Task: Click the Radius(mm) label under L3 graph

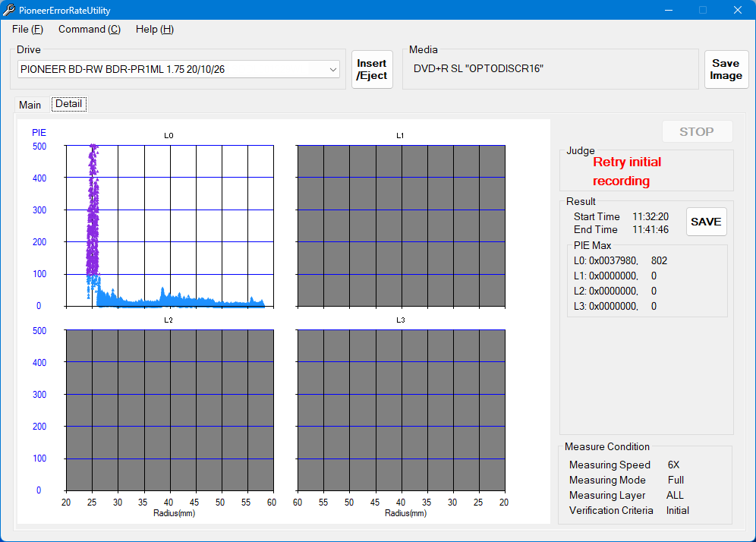Action: [405, 513]
